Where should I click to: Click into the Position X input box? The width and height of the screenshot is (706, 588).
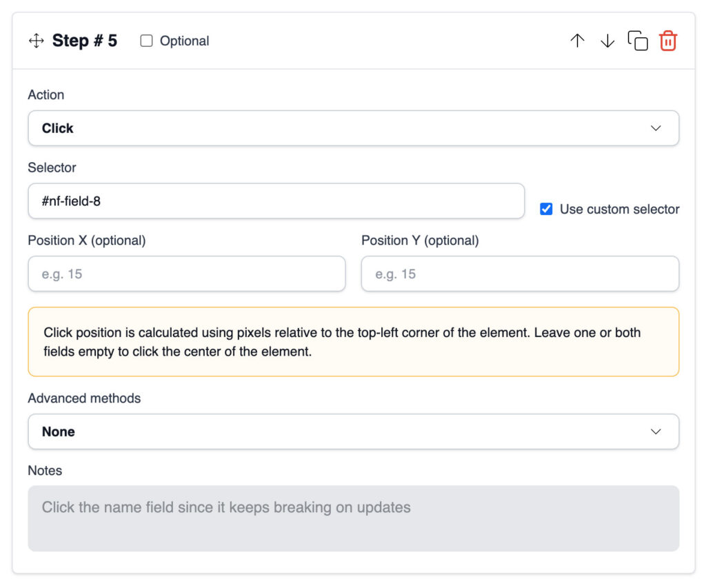(x=186, y=274)
